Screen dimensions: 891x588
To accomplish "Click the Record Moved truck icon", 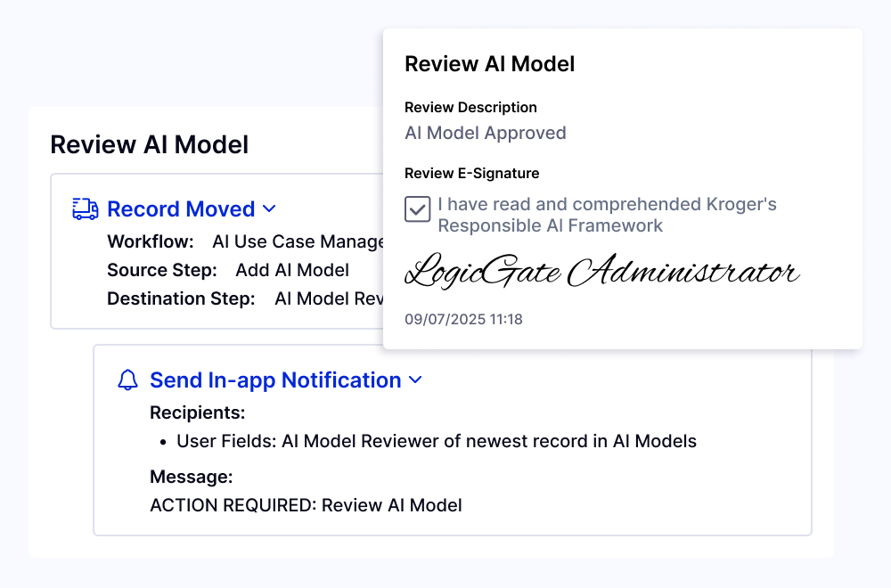I will tap(86, 209).
